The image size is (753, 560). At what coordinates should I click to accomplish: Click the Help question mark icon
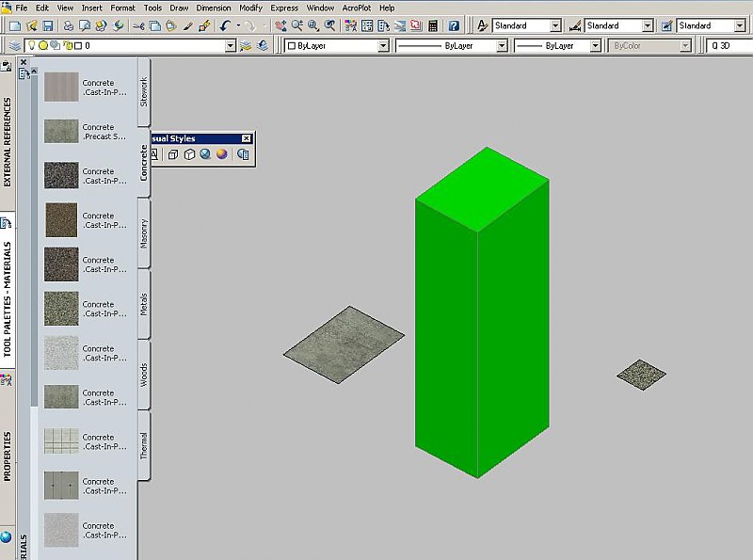pos(454,25)
